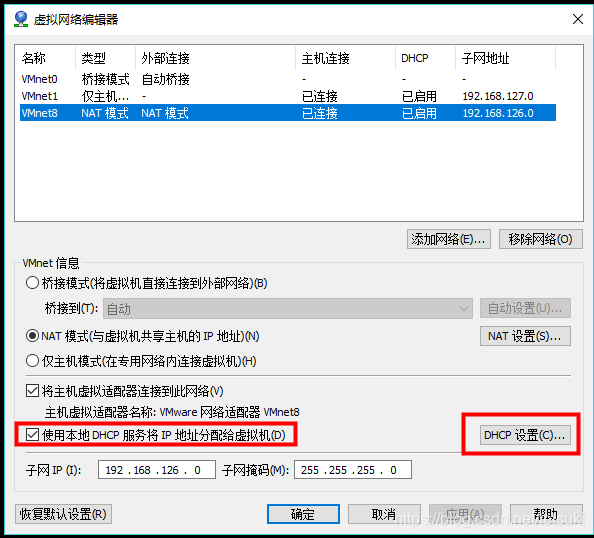Viewport: 594px width, 538px height.
Task: Sort by 名称 column header
Action: point(45,58)
